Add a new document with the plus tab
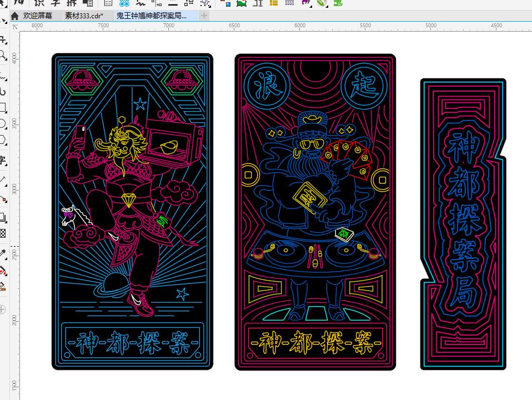532x400 pixels. 204,16
